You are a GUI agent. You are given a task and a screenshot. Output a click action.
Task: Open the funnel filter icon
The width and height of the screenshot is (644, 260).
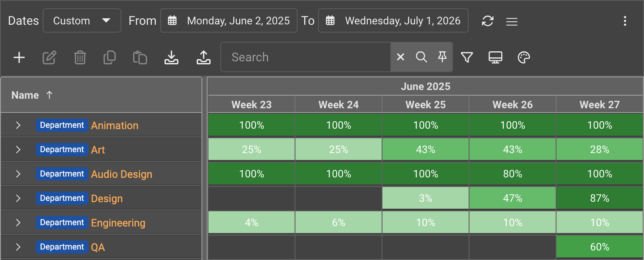(466, 57)
